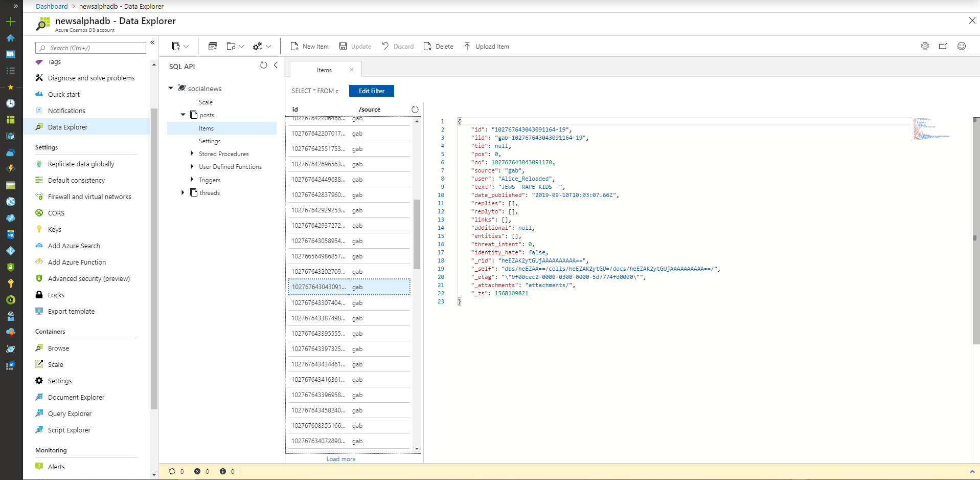Screen dimensions: 980x480
Task: Go to Home in the portal sidebar
Action: [x=11, y=38]
